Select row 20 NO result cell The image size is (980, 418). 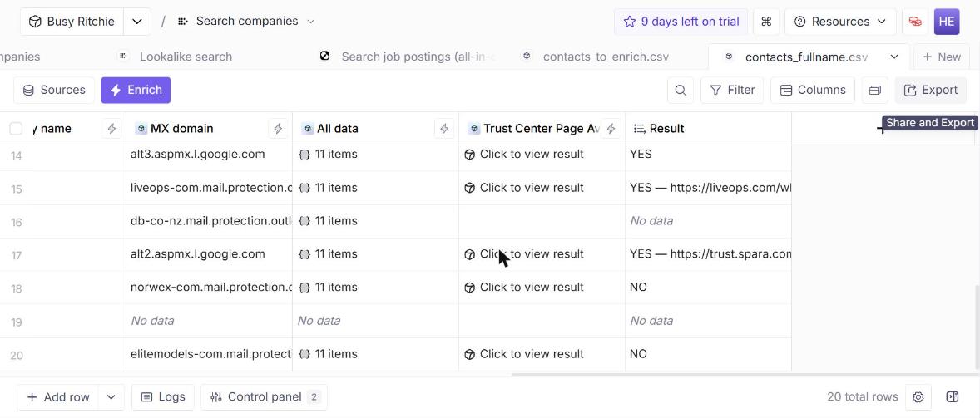pyautogui.click(x=708, y=354)
